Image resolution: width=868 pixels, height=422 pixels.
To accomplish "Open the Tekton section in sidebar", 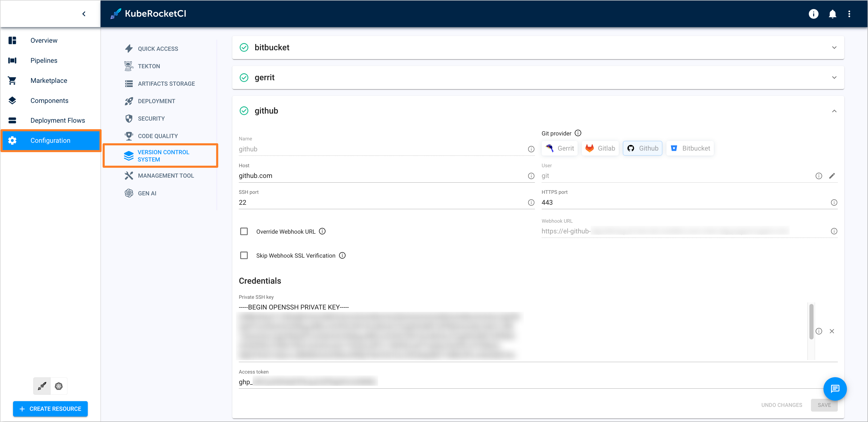I will pyautogui.click(x=149, y=66).
